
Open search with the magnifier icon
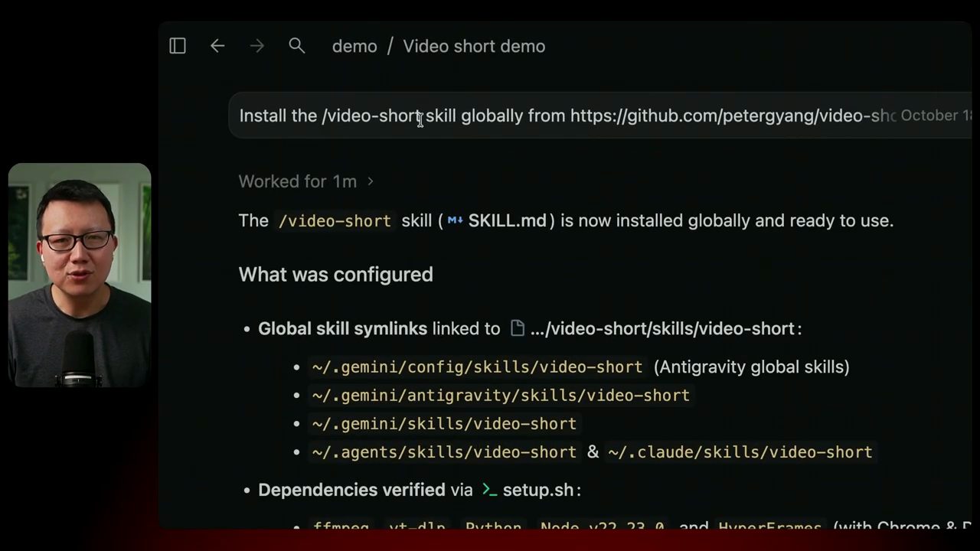pyautogui.click(x=297, y=46)
